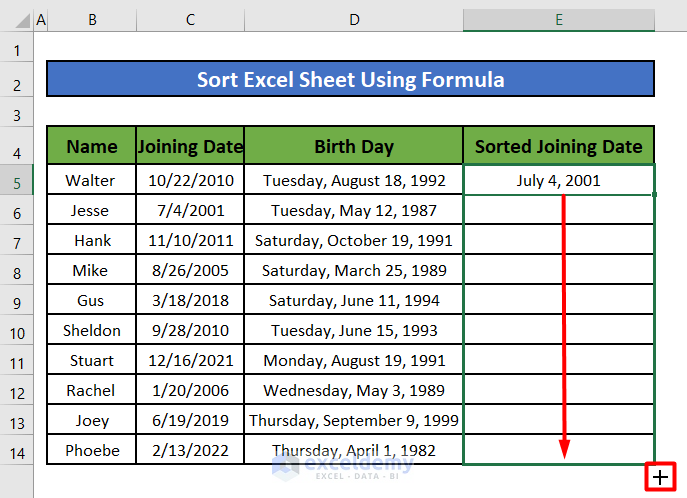Click the "Joining Date" header cell

[190, 147]
